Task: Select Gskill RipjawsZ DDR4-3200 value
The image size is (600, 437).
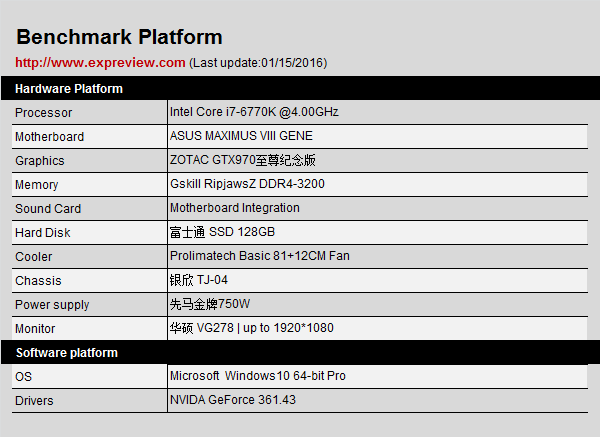Action: [247, 184]
